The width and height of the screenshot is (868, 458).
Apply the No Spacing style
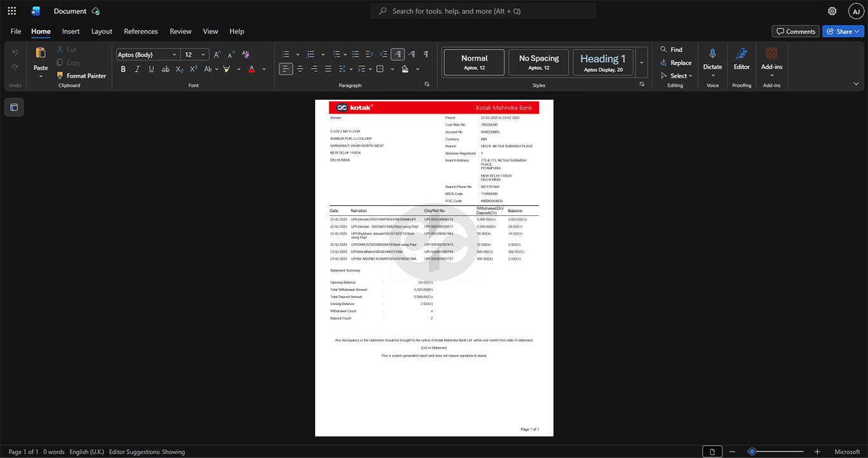539,62
